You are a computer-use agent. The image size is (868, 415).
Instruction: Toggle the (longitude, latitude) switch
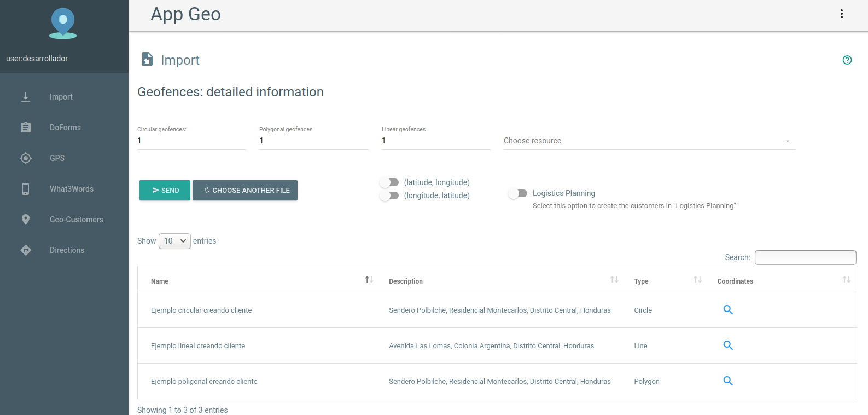pos(389,195)
